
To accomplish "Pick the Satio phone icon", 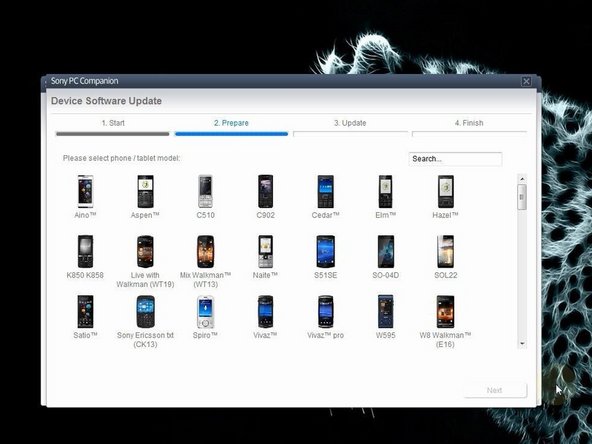I will pyautogui.click(x=85, y=311).
